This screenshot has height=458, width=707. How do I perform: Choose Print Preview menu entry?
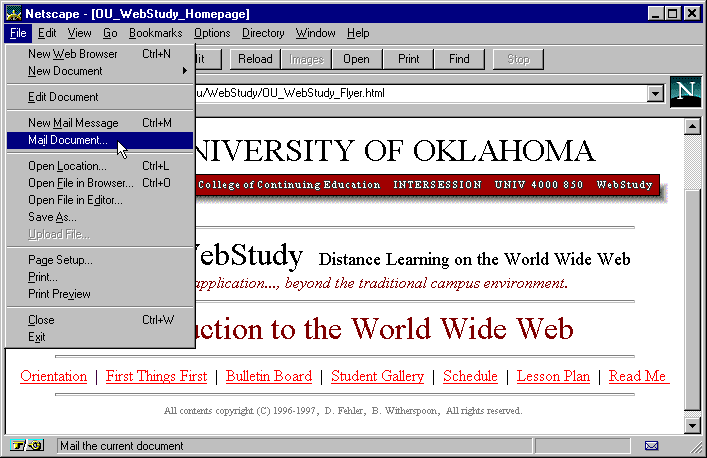click(100, 294)
